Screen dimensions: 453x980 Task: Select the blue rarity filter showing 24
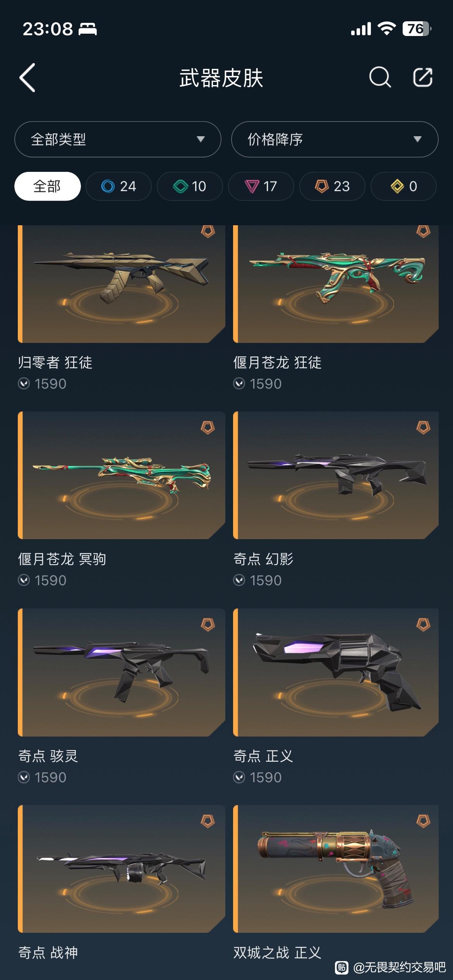point(118,186)
